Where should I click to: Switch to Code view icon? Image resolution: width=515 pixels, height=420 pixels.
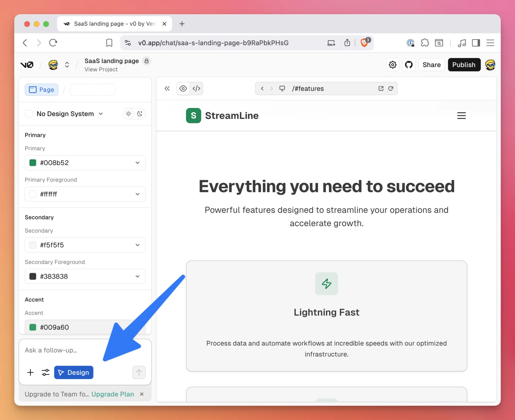click(196, 88)
